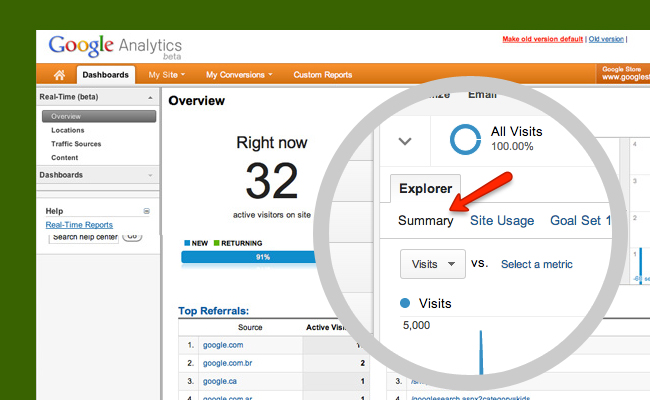Click the blue NEW legend square

click(x=187, y=243)
